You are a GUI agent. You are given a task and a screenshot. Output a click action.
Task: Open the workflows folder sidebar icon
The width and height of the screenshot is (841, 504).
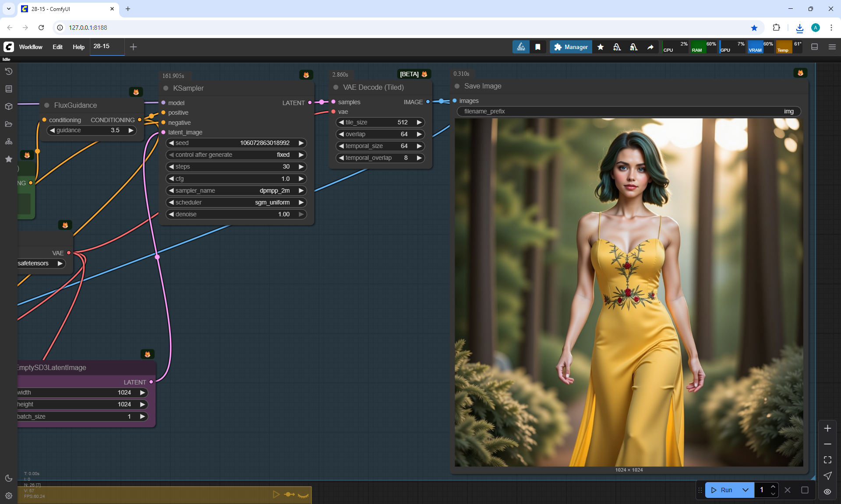coord(8,124)
